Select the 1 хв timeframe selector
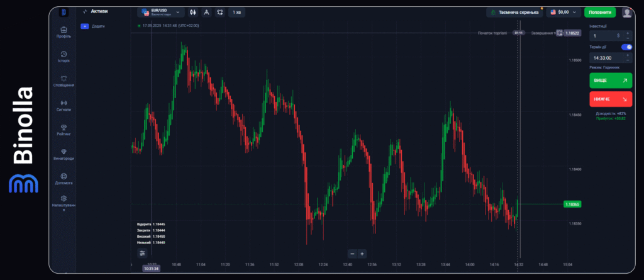This screenshot has width=644, height=280. [x=236, y=12]
